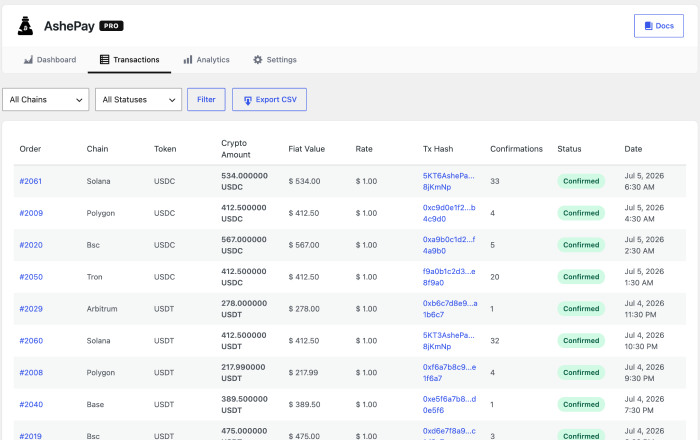Click the AshePay money bag logo
Screen dimensions: 700x440
coord(25,26)
